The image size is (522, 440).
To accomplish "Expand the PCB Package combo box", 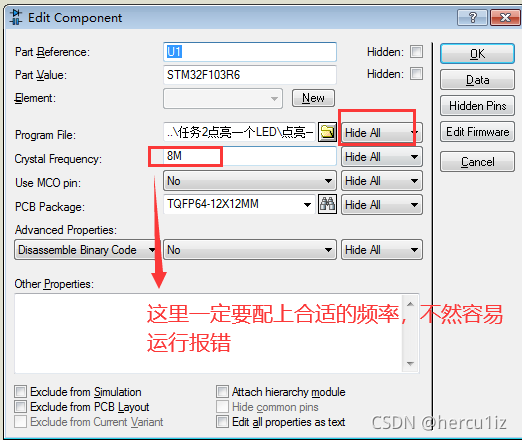I will pyautogui.click(x=239, y=204).
